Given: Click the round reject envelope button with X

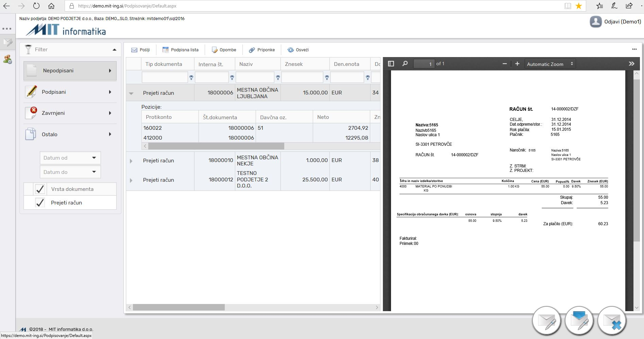Looking at the screenshot, I should point(612,321).
